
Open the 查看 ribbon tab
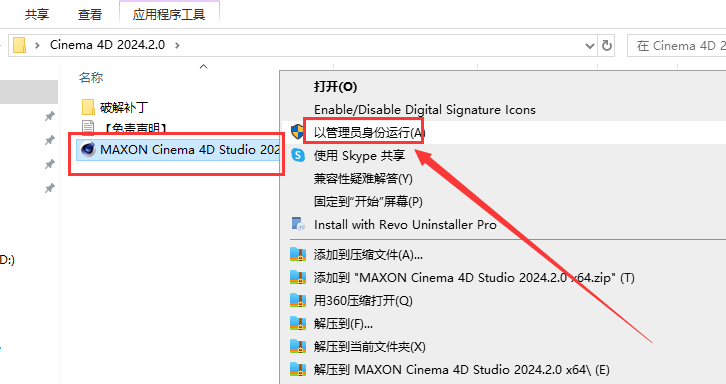pos(89,14)
